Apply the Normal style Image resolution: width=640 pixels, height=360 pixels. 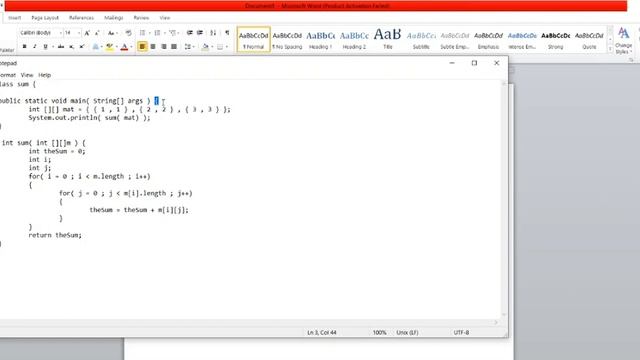(253, 40)
